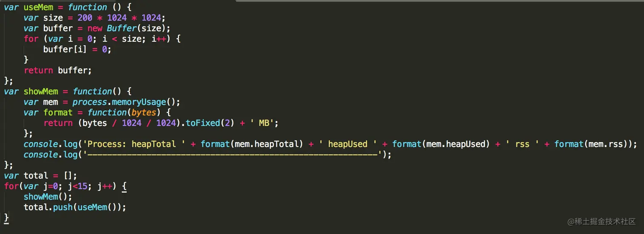Click the ' rss ' string literal
Image resolution: width=644 pixels, height=234 pixels.
click(522, 144)
